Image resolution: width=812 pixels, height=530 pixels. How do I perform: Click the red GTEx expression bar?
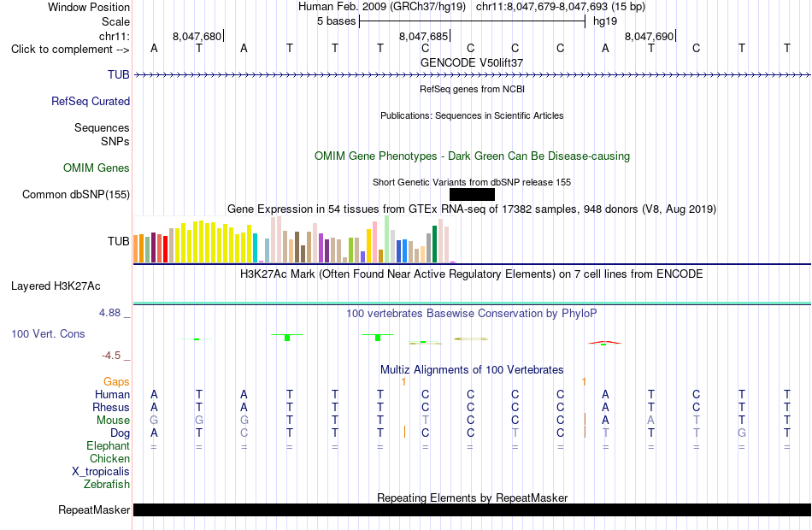[x=165, y=250]
